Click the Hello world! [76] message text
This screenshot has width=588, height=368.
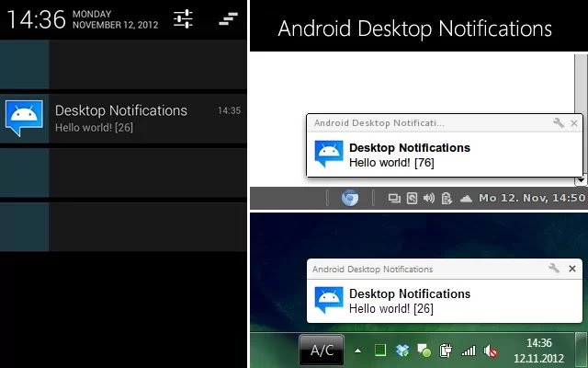(x=391, y=163)
